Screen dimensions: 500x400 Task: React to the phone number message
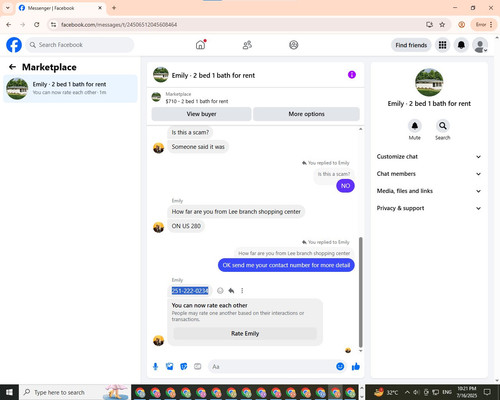tap(220, 291)
